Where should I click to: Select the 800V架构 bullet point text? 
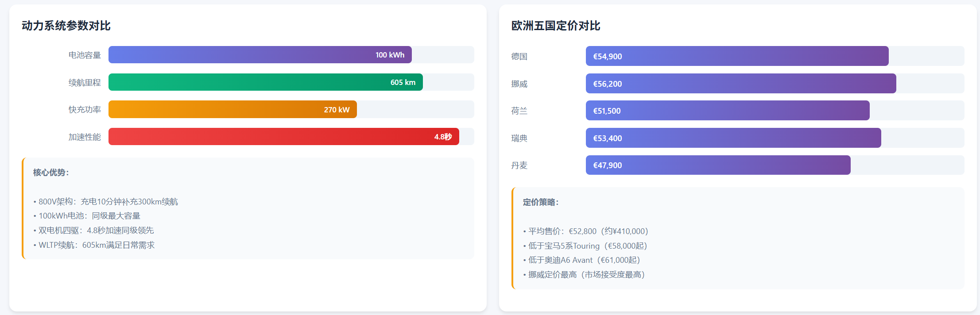[106, 202]
